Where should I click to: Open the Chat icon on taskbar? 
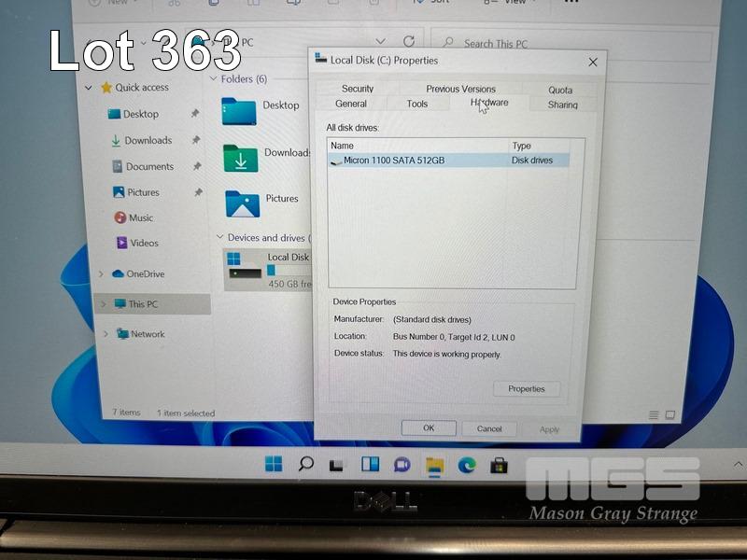402,464
